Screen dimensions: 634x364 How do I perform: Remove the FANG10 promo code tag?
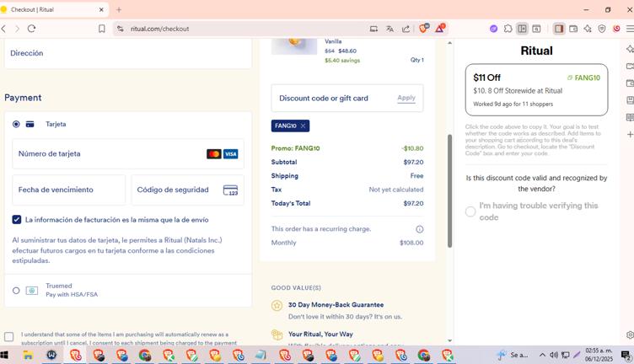304,126
